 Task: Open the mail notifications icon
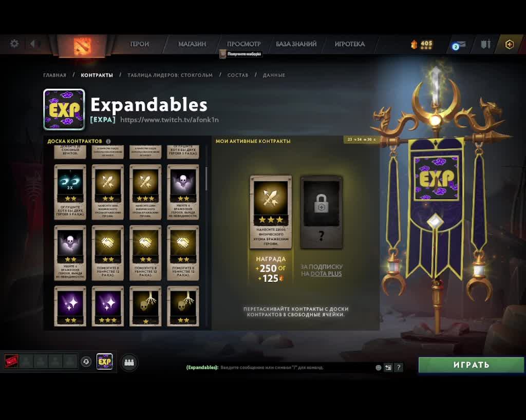459,45
